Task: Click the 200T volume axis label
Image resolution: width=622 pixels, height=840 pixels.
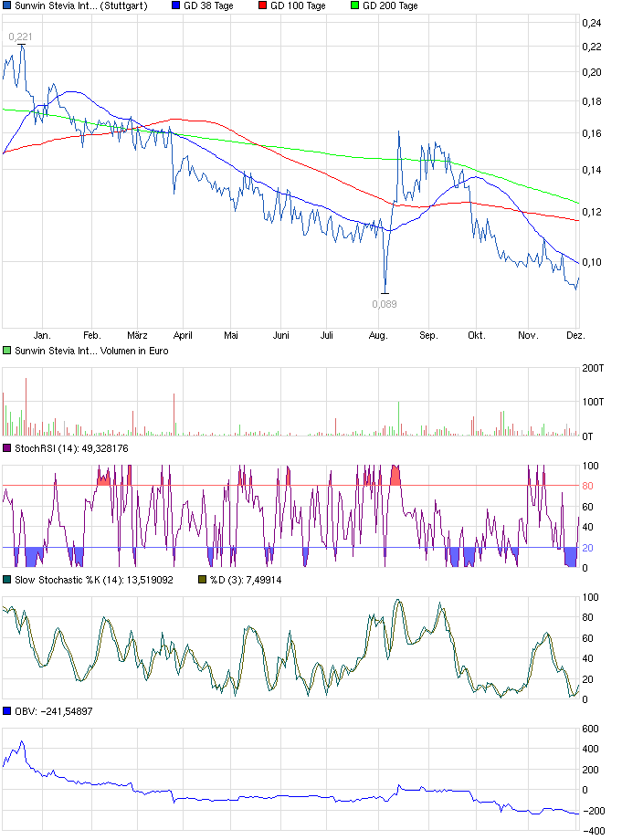Action: point(593,368)
